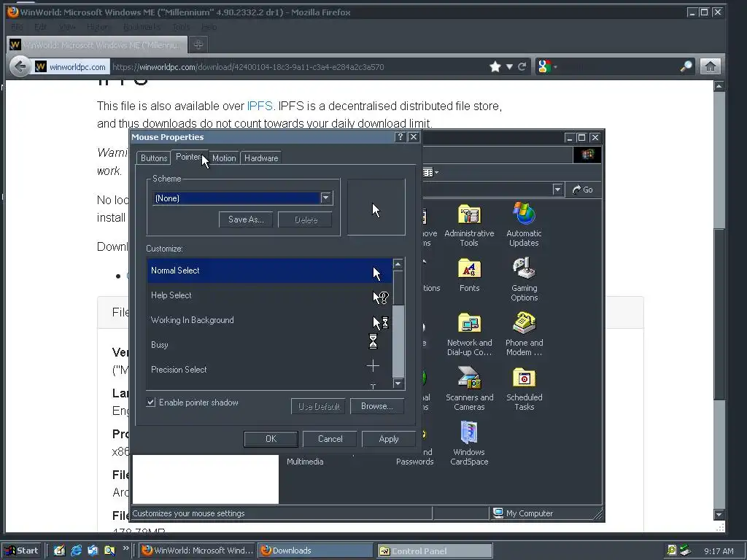Open a new Firefox tab with plus button

tap(198, 44)
